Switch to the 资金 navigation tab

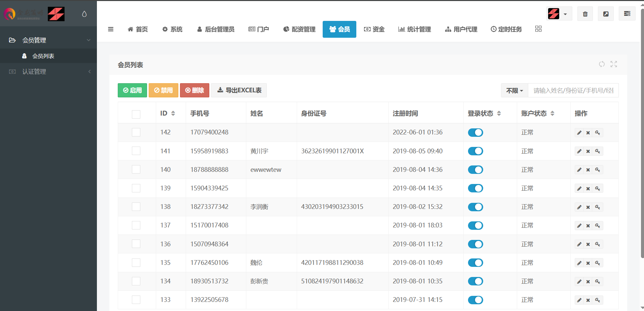click(x=374, y=29)
